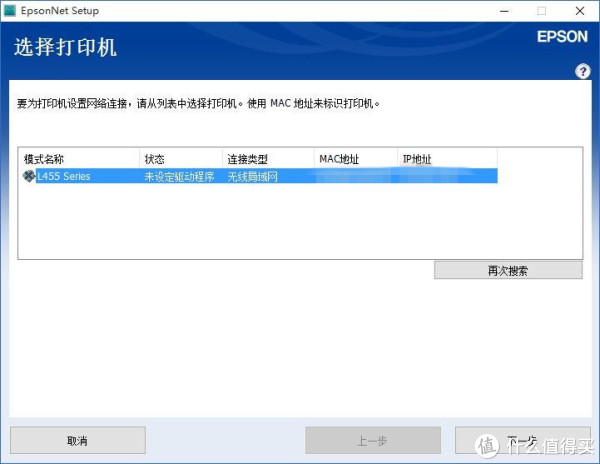Click the printer icon beside L455 Series
This screenshot has height=464, width=600.
[x=29, y=176]
